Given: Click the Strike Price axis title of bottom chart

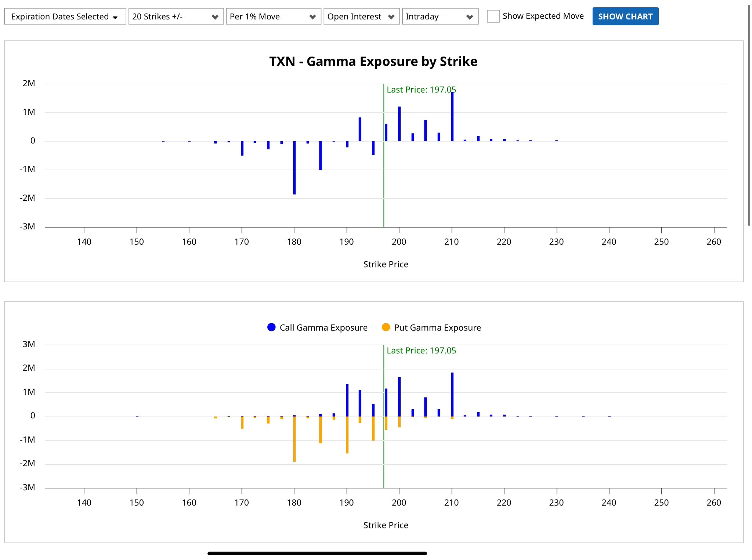Looking at the screenshot, I should 386,525.
